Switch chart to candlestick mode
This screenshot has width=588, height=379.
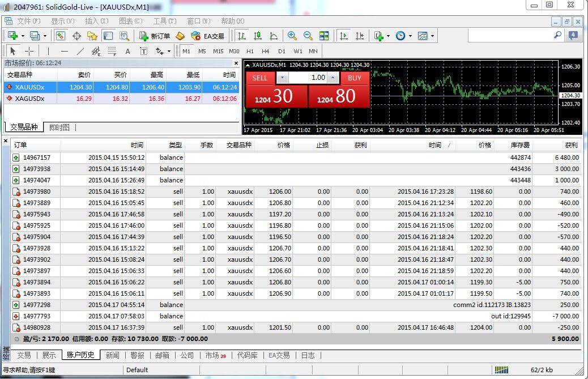pyautogui.click(x=258, y=36)
